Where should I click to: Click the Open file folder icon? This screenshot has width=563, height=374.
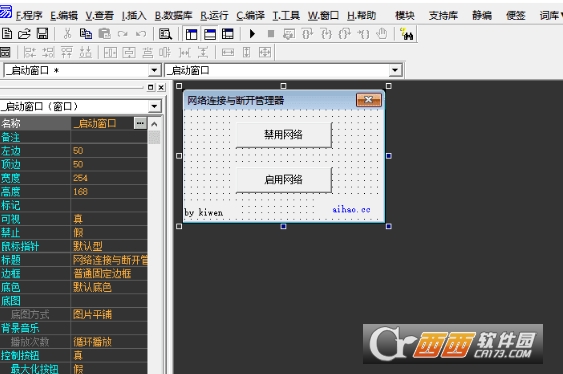[x=24, y=34]
